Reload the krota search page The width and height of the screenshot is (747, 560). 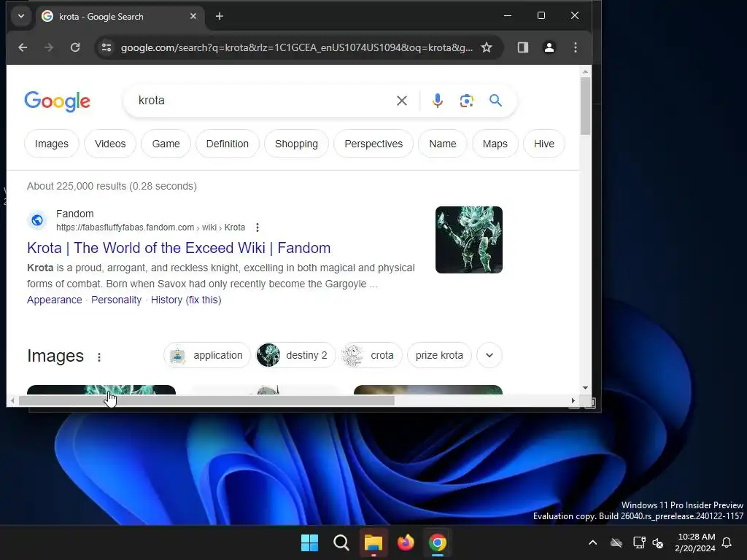point(75,47)
